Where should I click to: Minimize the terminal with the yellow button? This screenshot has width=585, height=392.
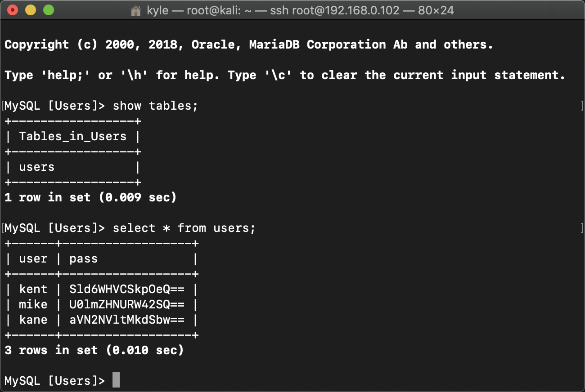31,10
